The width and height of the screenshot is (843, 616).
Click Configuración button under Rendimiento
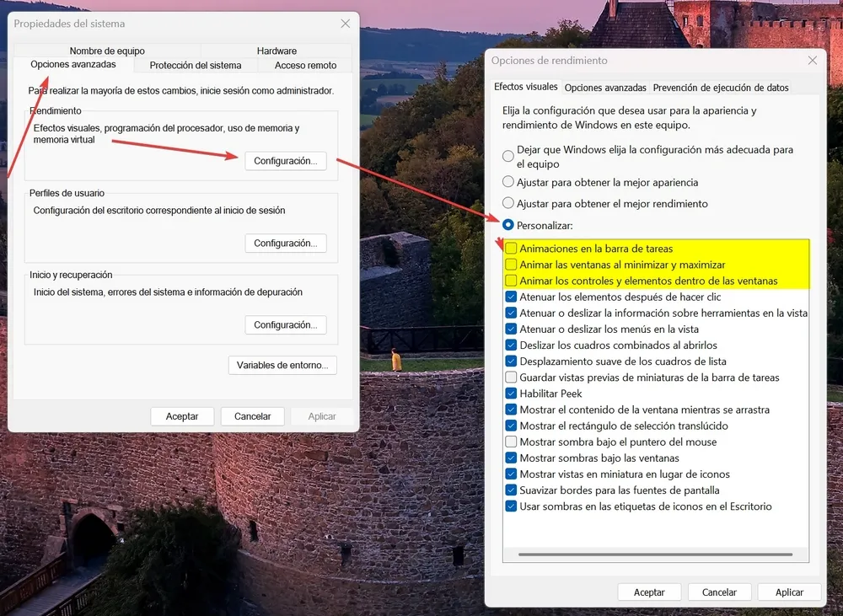(x=286, y=161)
